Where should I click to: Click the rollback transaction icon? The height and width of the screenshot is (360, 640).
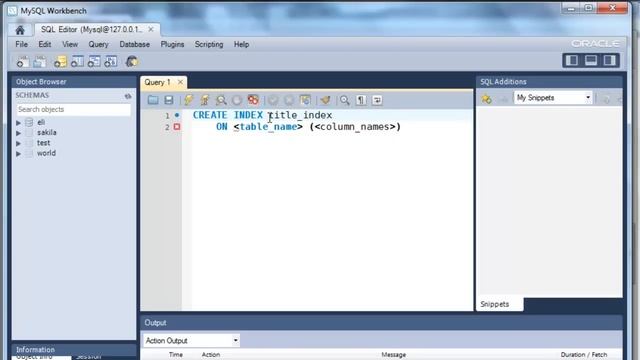(x=289, y=100)
